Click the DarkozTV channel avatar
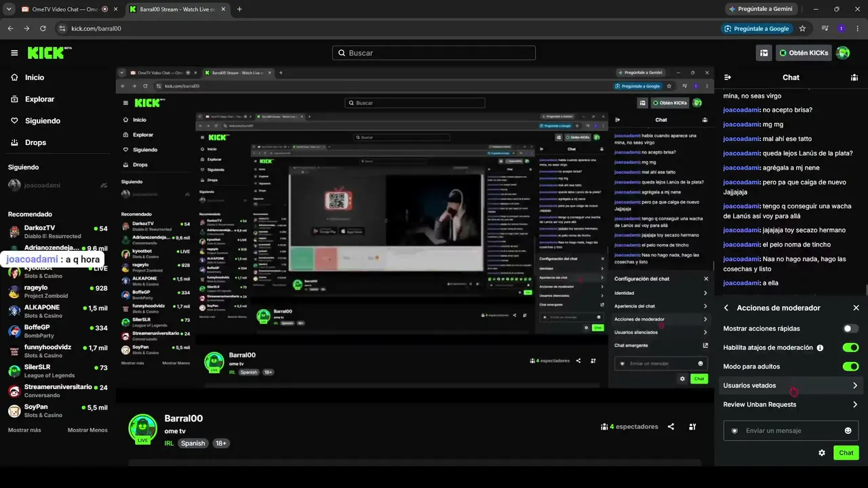 click(14, 232)
